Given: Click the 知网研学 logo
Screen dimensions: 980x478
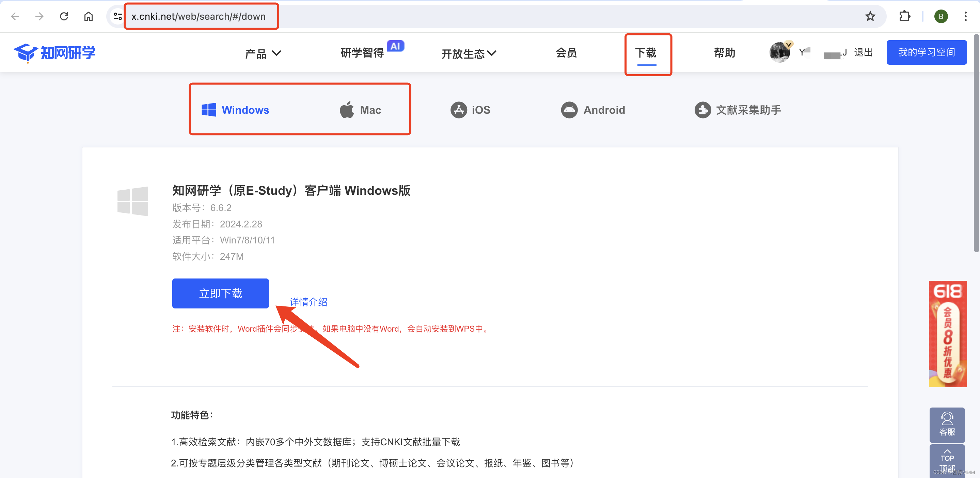Looking at the screenshot, I should pyautogui.click(x=54, y=52).
